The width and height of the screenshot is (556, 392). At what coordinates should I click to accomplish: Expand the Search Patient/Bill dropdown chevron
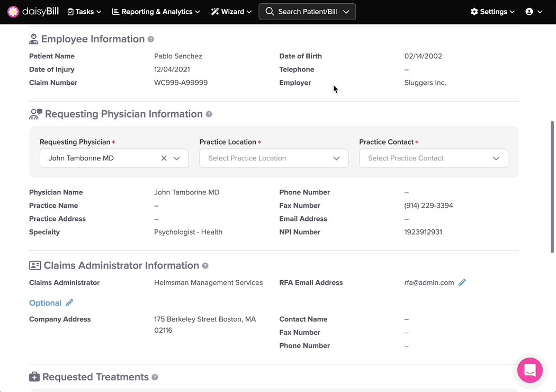coord(346,12)
